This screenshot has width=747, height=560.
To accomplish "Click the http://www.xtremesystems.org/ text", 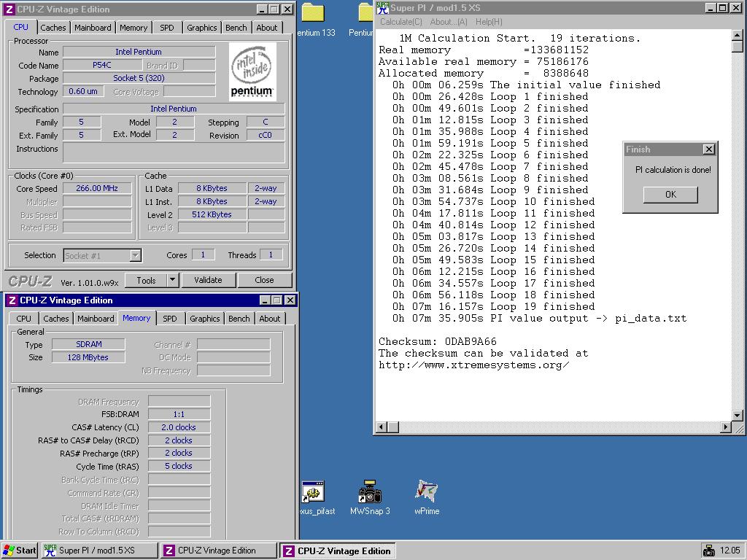I will click(474, 365).
